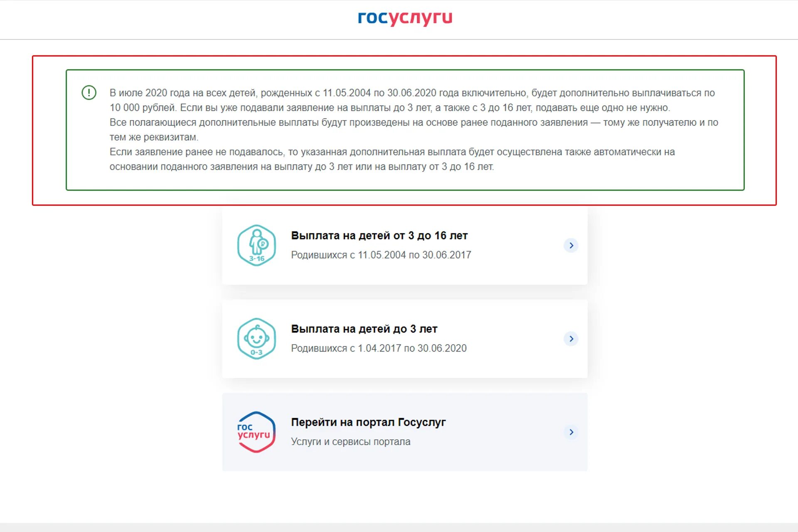798x532 pixels.
Task: Click the grey footer strip at page bottom
Action: pyautogui.click(x=399, y=527)
